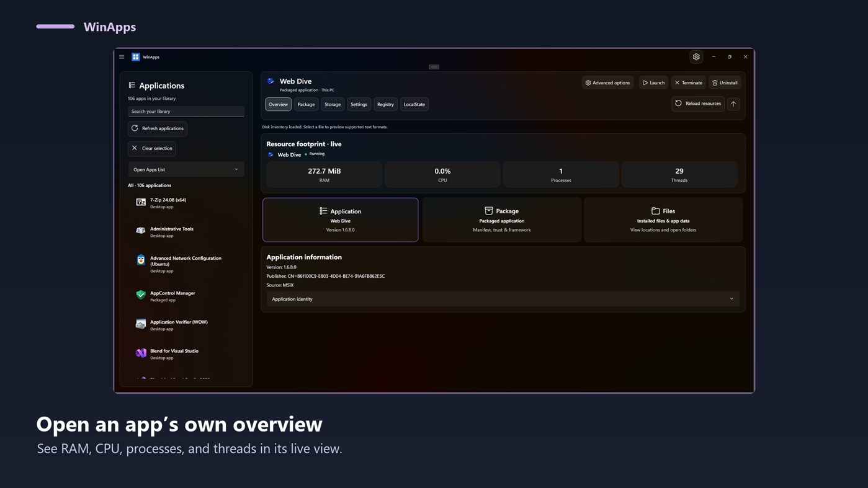Click the Administrative Tools icon
This screenshot has width=868, height=488.
(x=141, y=231)
